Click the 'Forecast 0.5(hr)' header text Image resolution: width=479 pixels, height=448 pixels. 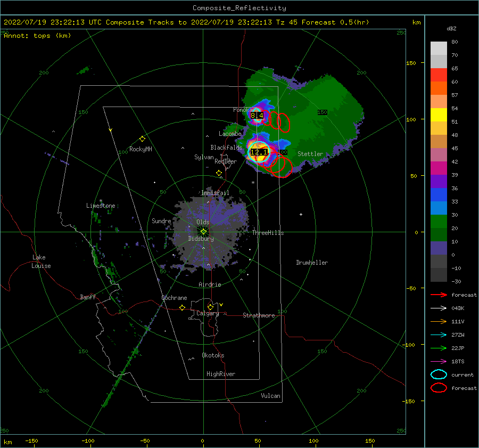335,22
